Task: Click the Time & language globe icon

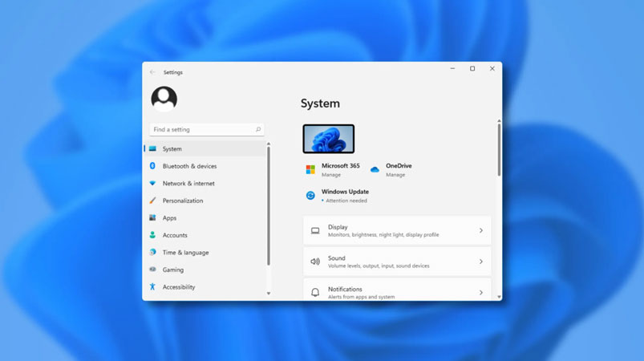Action: tap(152, 252)
